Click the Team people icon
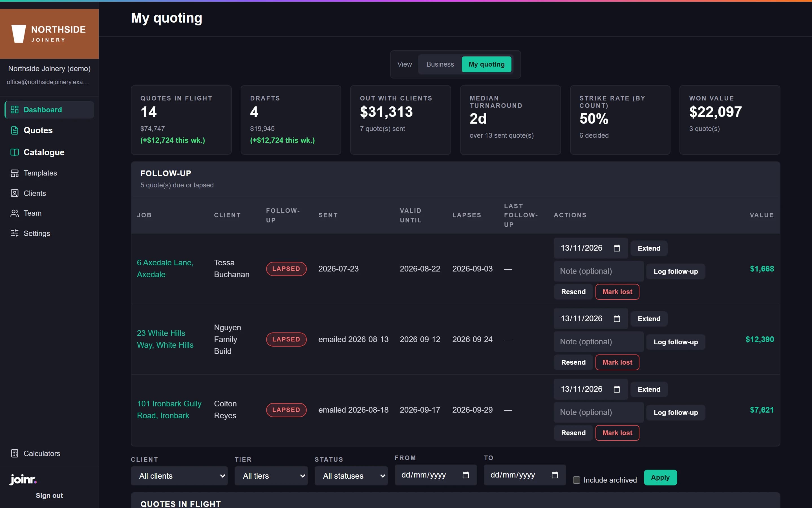This screenshot has height=508, width=812. click(14, 213)
